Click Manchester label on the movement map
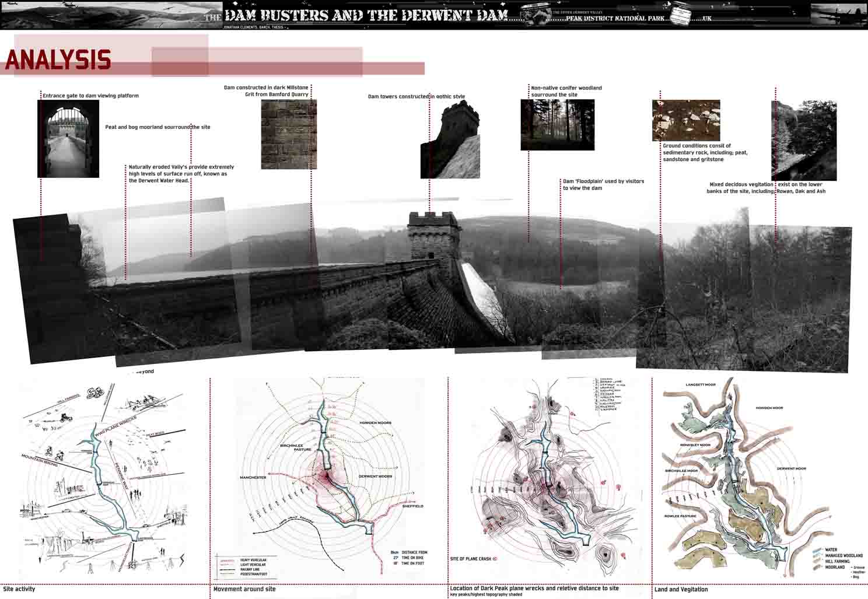The height and width of the screenshot is (599, 868). pos(253,477)
